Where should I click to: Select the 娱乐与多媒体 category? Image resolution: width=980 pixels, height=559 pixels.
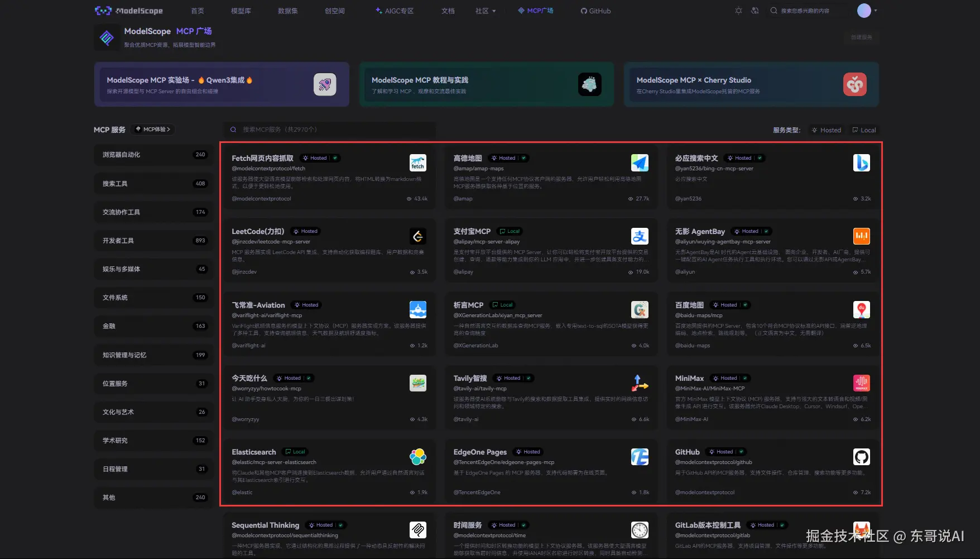click(x=154, y=269)
